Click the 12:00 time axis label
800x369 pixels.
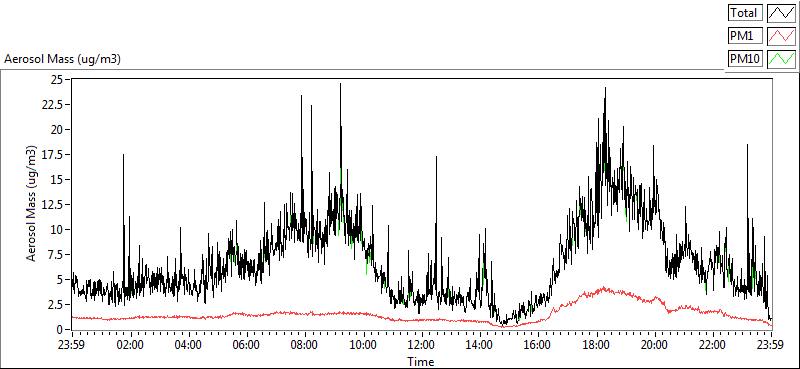pos(421,345)
